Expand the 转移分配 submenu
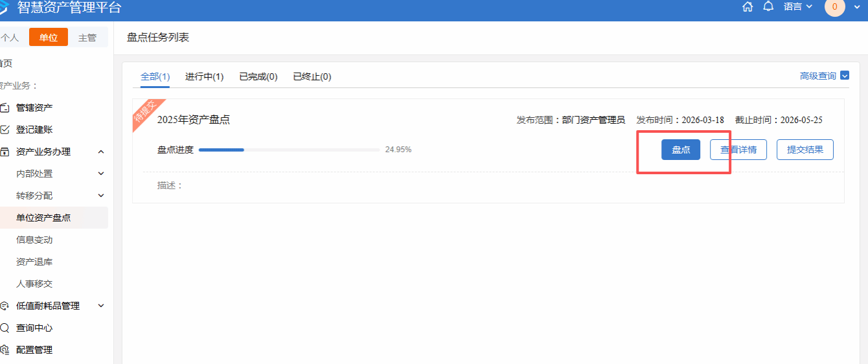The image size is (868, 364). point(100,196)
